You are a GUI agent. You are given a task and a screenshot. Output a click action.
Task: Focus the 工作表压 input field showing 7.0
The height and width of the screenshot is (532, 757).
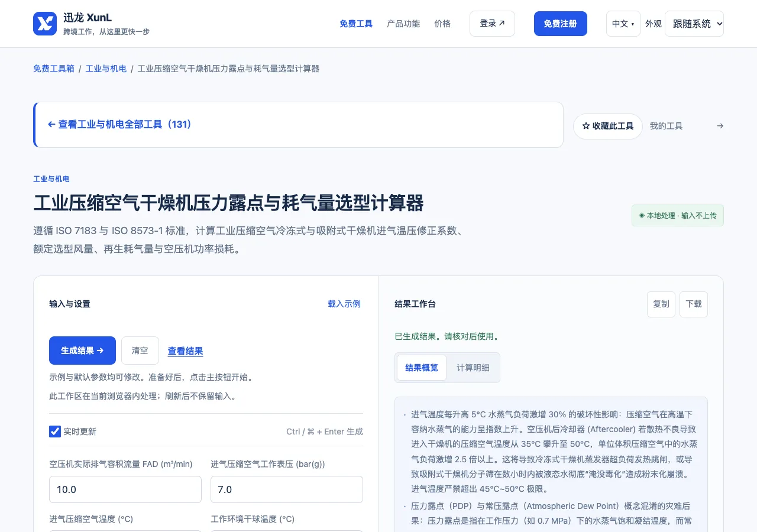[x=287, y=489]
